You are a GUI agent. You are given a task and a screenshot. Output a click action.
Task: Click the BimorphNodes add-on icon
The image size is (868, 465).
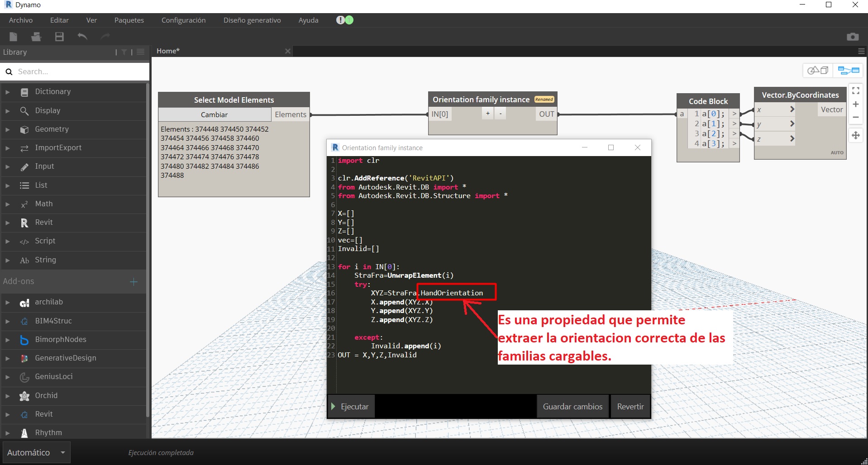tap(24, 340)
